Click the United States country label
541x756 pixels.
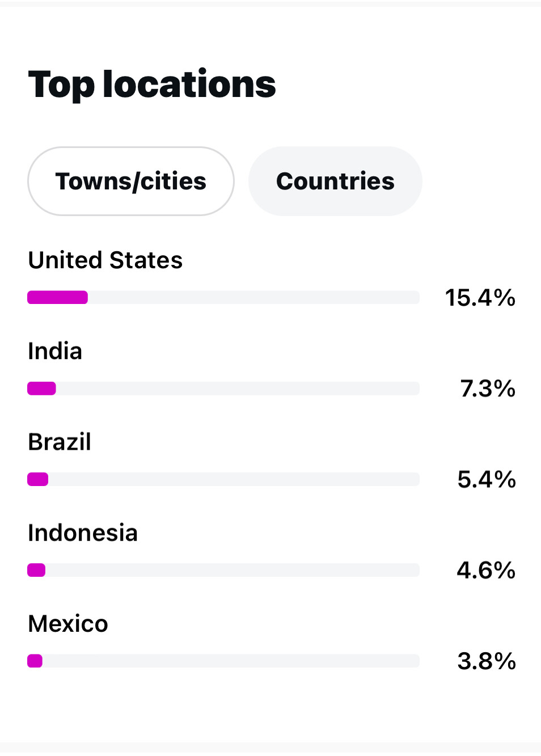tap(105, 260)
